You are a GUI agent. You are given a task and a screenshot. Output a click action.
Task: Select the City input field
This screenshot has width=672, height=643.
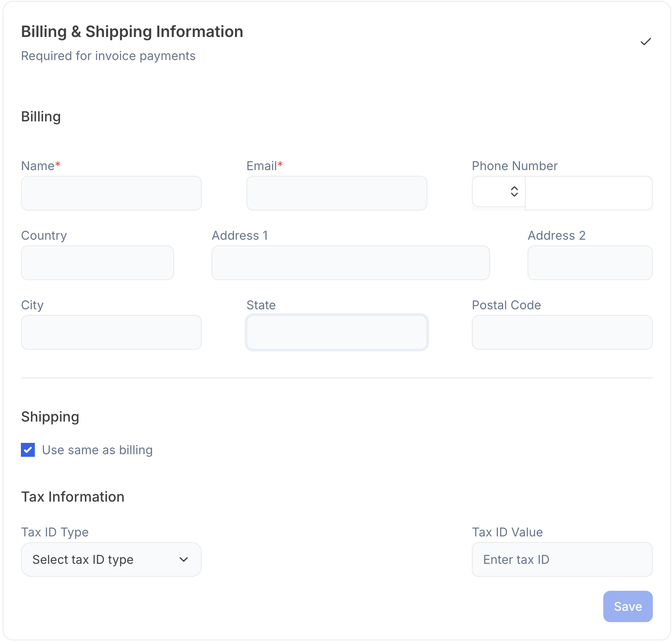[x=111, y=332]
